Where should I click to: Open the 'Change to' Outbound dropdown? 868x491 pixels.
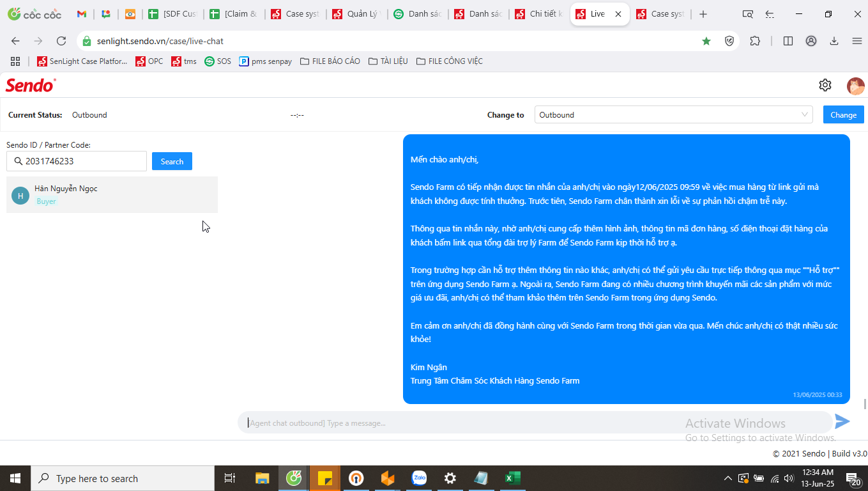[673, 115]
